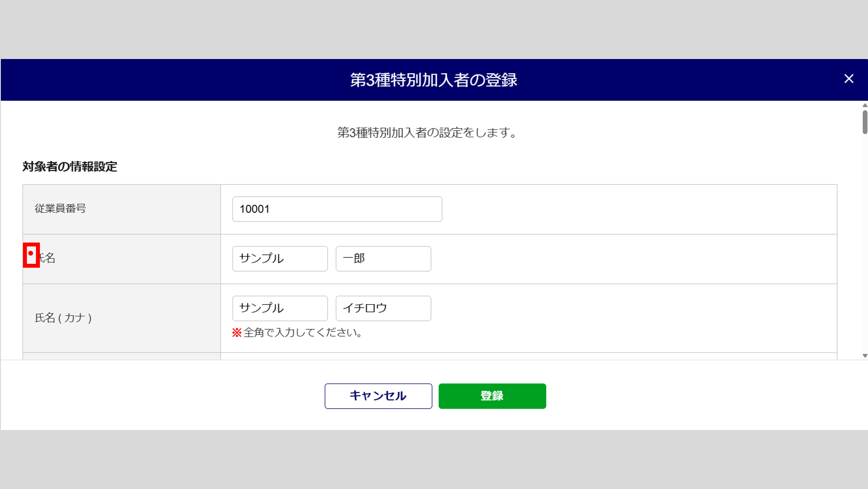Click the red ※ symbol under kana fields
868x489 pixels.
237,333
